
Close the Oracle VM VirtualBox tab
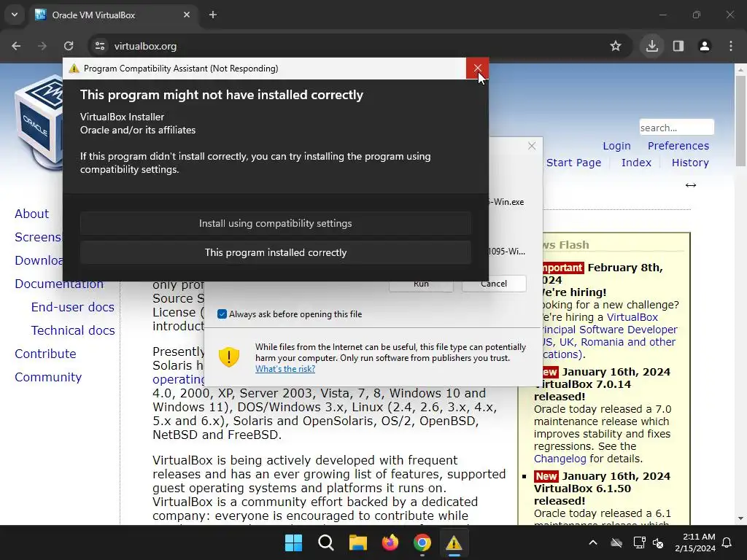coord(187,15)
